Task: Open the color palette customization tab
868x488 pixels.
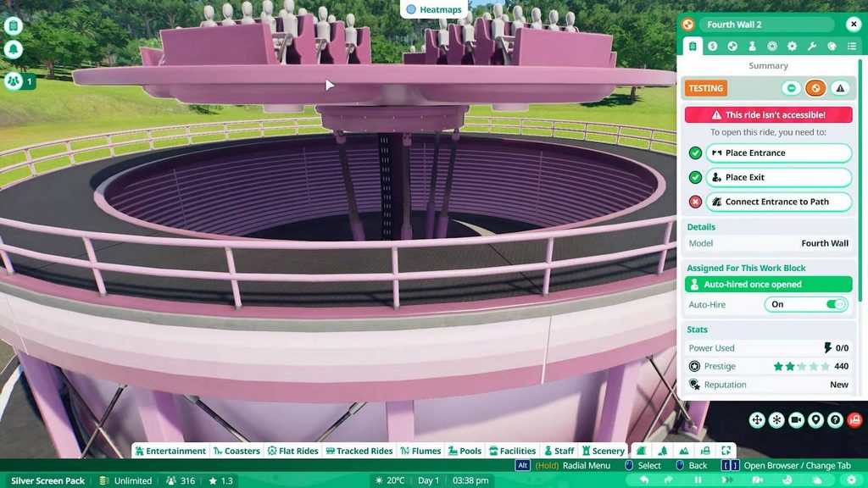Action: pyautogui.click(x=832, y=47)
